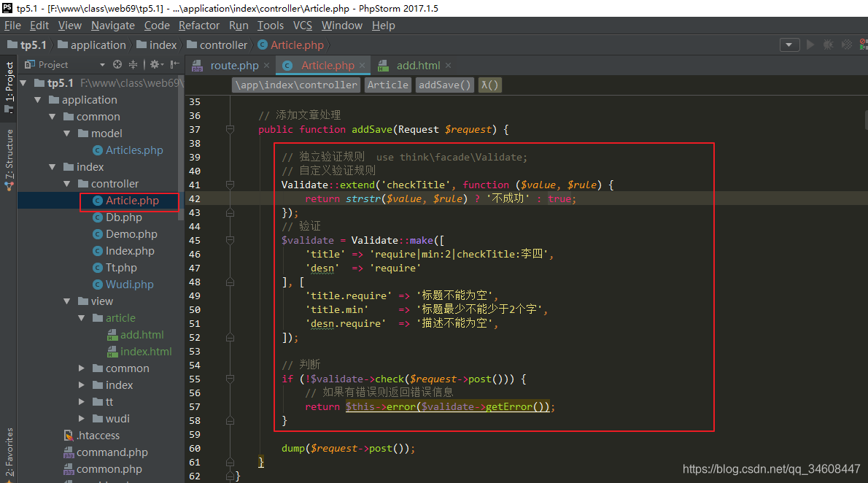Image resolution: width=868 pixels, height=483 pixels.
Task: Click index in the navigation breadcrumb
Action: (157, 45)
